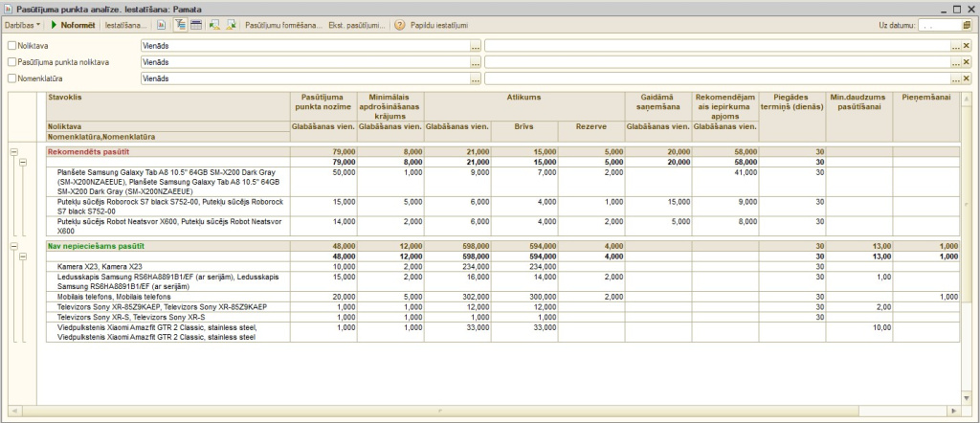Open the Papildu iestatījumi help icon
Image resolution: width=980 pixels, height=423 pixels.
click(399, 24)
